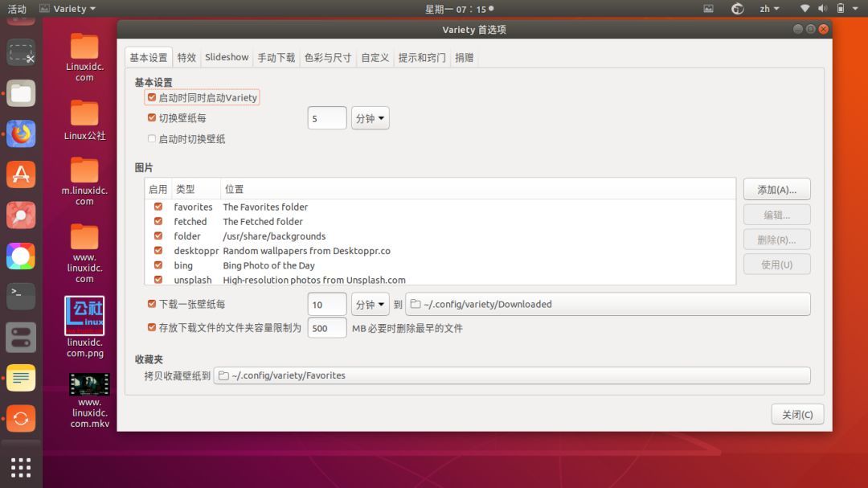Viewport: 868px width, 488px height.
Task: Select the m.linuxidc.com desktop folder
Action: [x=84, y=181]
